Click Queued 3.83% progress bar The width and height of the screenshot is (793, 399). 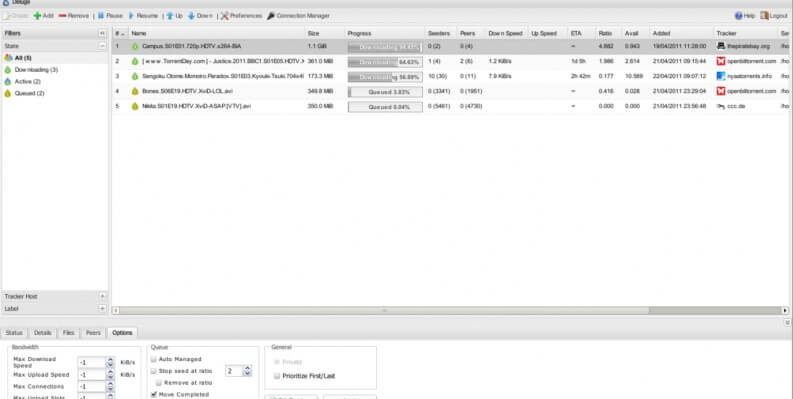tap(385, 92)
